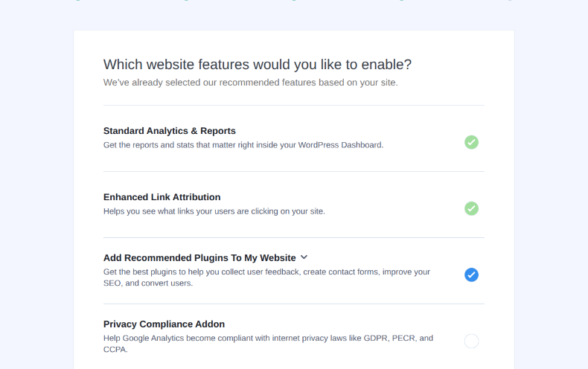The image size is (588, 369).
Task: Uncheck Standard Analytics & Reports green checkmark
Action: (471, 142)
